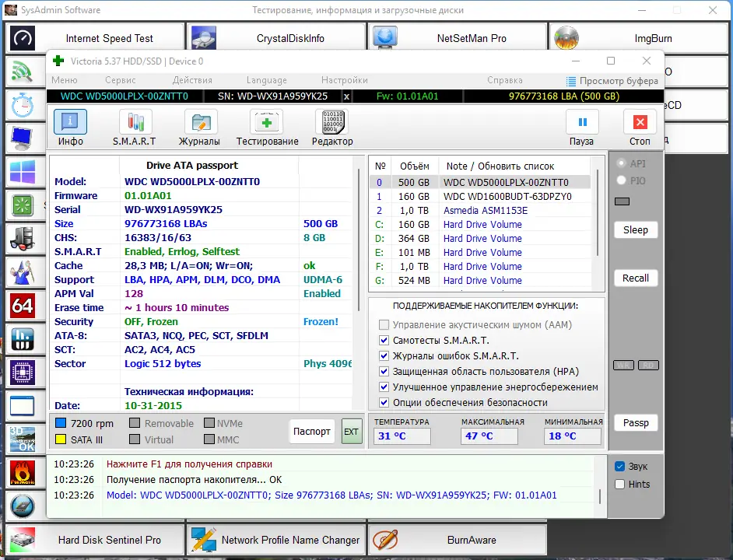Image resolution: width=733 pixels, height=560 pixels.
Task: Toggle Улучшенное управление энергосбережением checkbox
Action: pos(384,387)
